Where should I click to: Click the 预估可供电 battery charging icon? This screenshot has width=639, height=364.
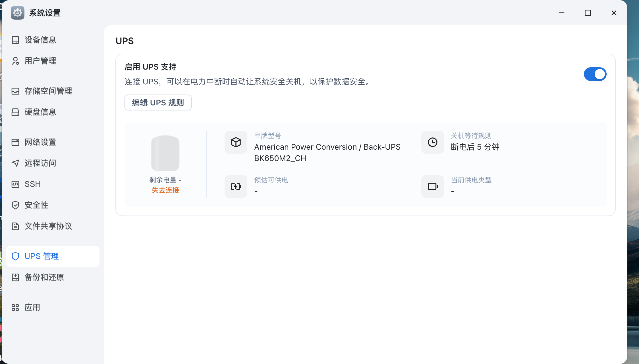click(x=236, y=187)
